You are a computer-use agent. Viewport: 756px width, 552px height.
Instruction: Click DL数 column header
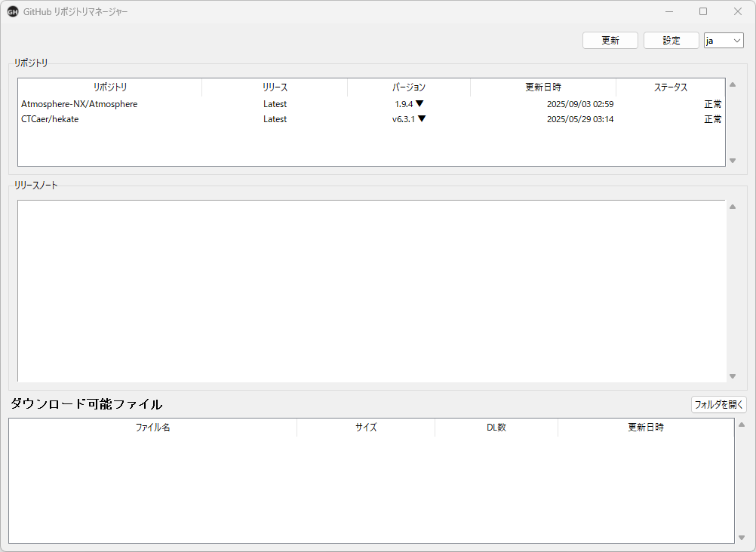click(496, 428)
